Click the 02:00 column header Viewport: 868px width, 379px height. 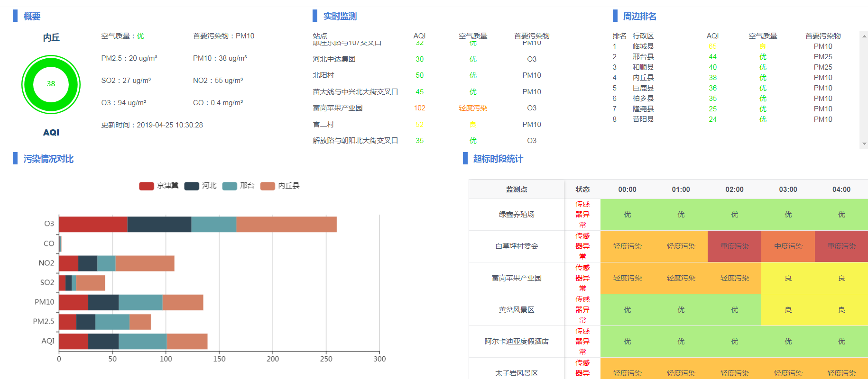pyautogui.click(x=734, y=189)
